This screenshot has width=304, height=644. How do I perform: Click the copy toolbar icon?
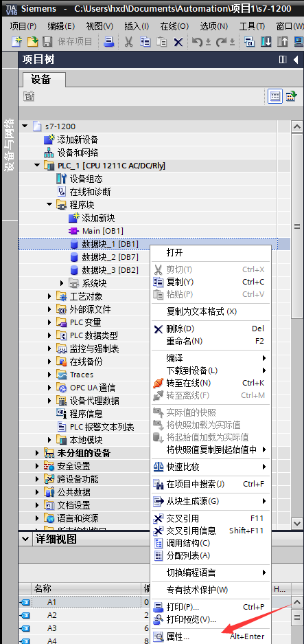coord(145,41)
